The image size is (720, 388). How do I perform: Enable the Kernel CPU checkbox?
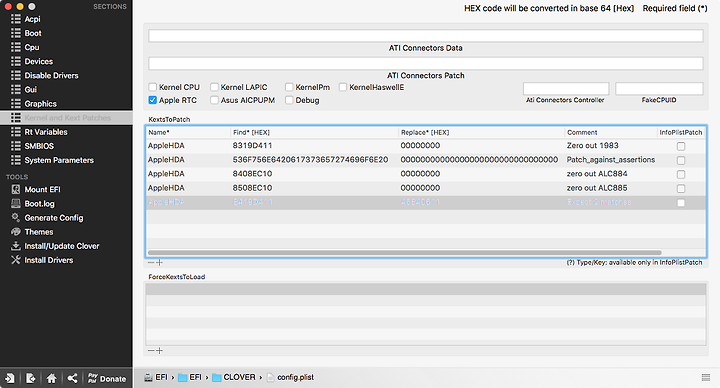point(152,87)
